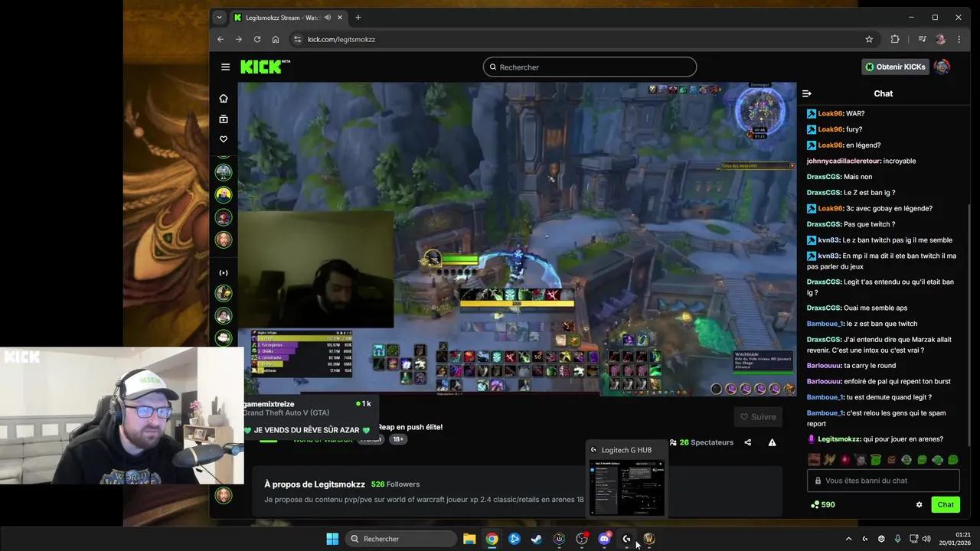
Task: Pick the last green frog emote
Action: click(x=953, y=460)
